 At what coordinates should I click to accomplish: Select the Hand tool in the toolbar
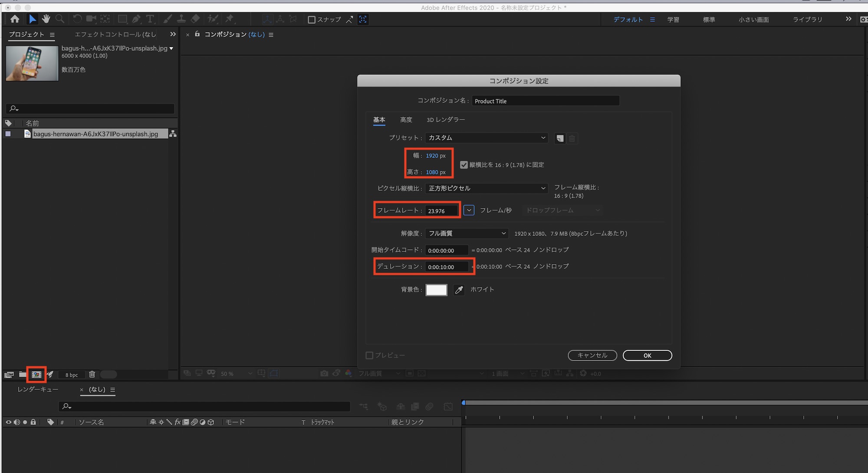tap(46, 19)
